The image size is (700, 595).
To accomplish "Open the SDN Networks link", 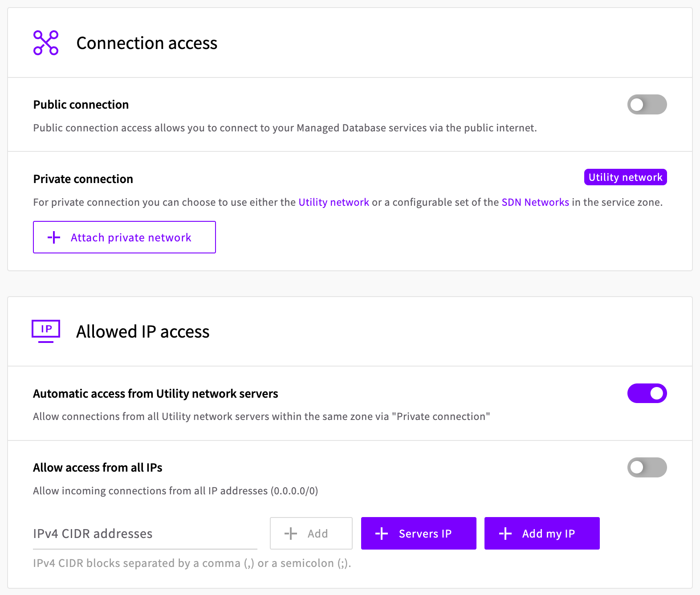I will click(535, 202).
